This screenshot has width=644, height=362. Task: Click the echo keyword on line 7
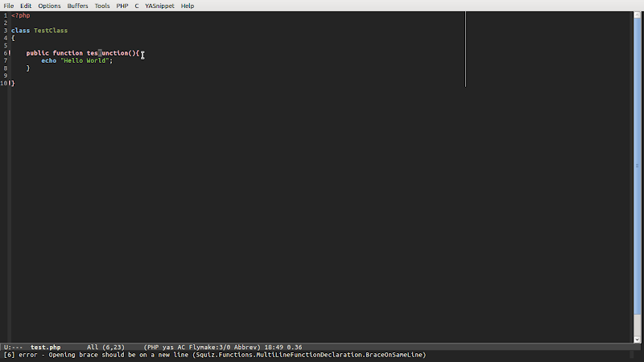point(48,60)
